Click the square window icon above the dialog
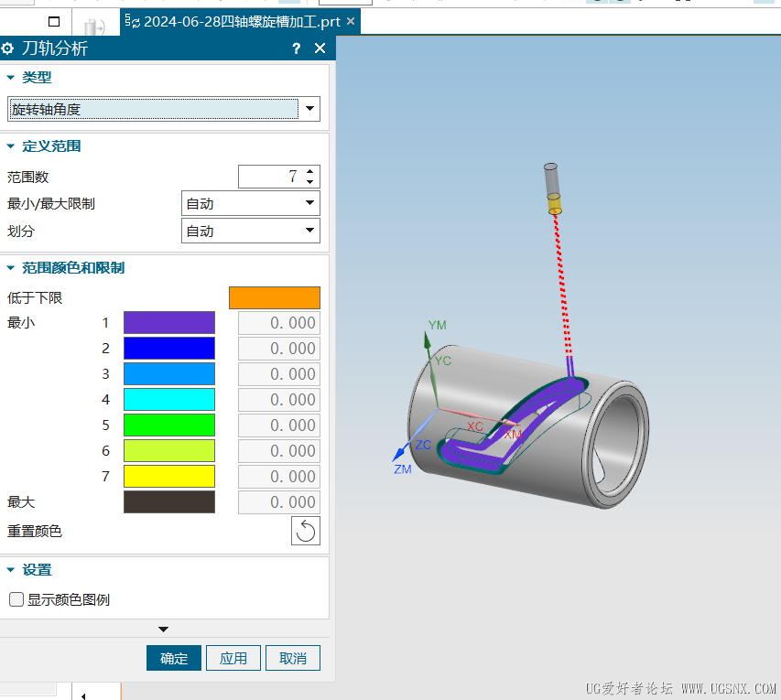This screenshot has height=700, width=781. pos(54,21)
